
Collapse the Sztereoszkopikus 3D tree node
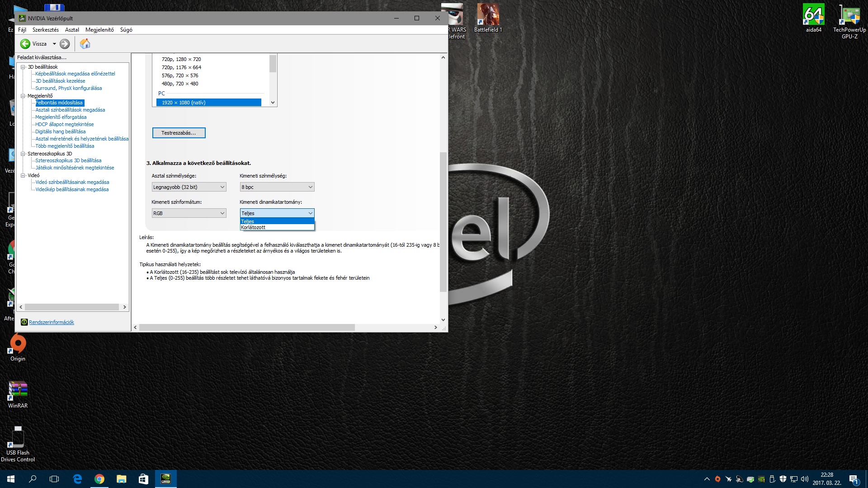(23, 154)
